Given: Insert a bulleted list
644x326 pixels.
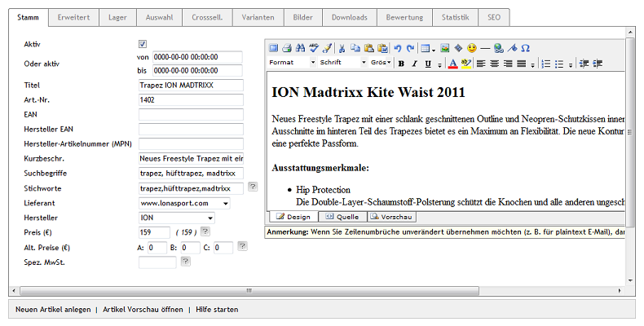Looking at the screenshot, I should coord(559,64).
